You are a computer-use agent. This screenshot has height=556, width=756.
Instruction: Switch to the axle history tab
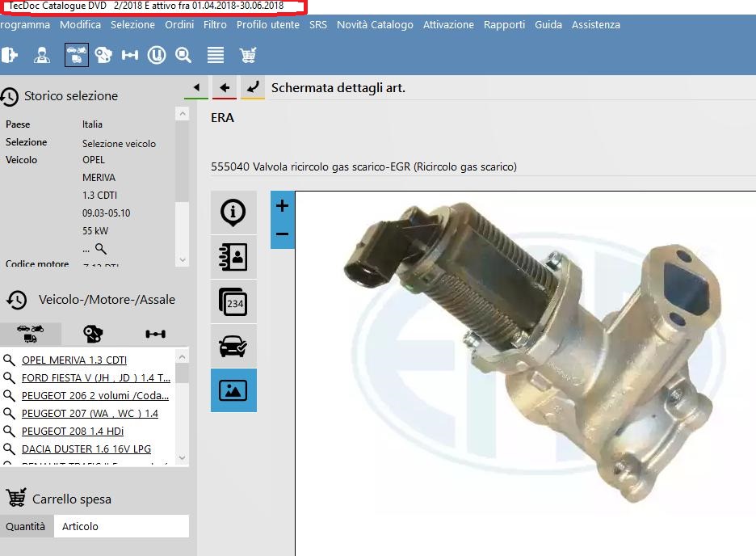[x=155, y=333]
